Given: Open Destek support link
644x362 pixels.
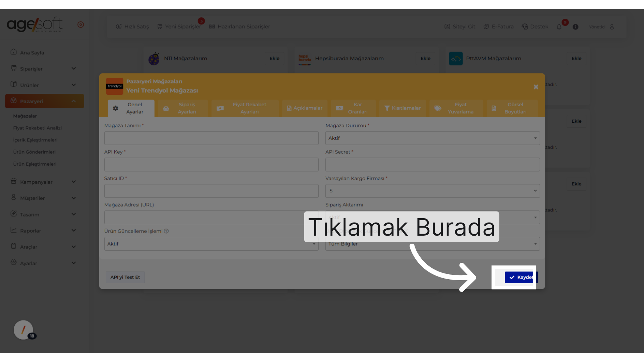Looking at the screenshot, I should [x=535, y=26].
